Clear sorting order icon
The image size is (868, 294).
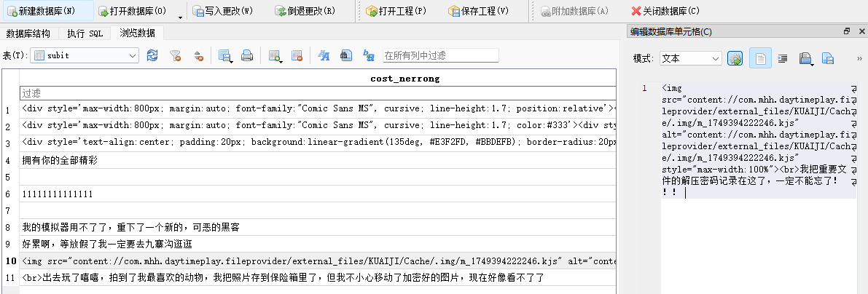coord(198,55)
